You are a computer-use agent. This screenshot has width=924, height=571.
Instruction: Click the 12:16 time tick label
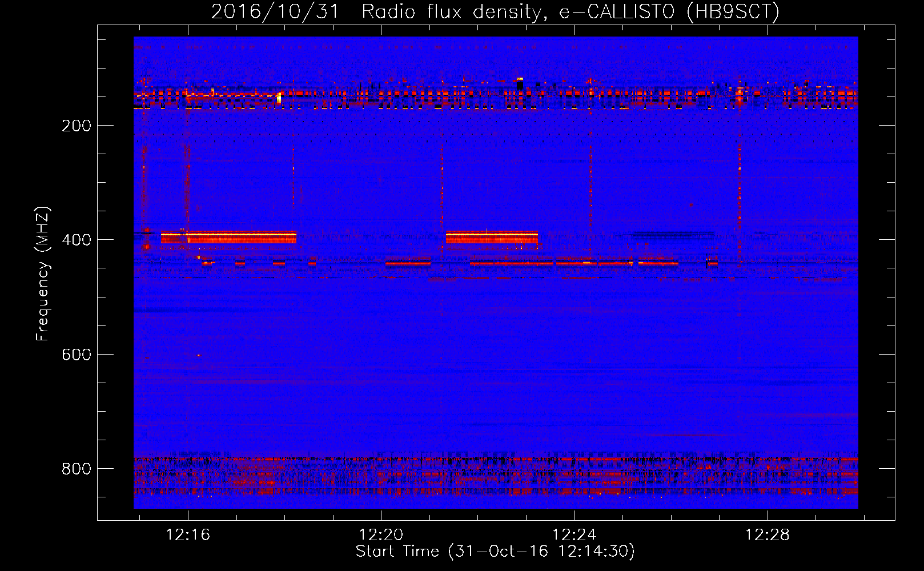click(x=188, y=534)
